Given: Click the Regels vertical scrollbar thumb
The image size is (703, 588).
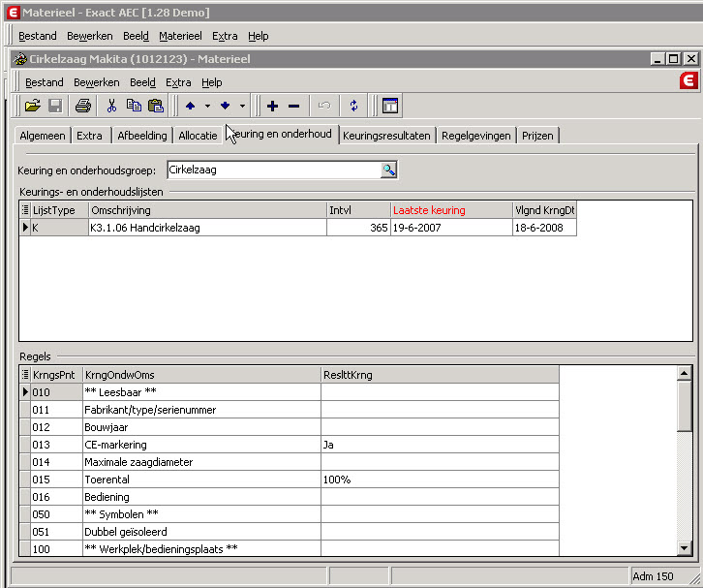Looking at the screenshot, I should coord(685,406).
